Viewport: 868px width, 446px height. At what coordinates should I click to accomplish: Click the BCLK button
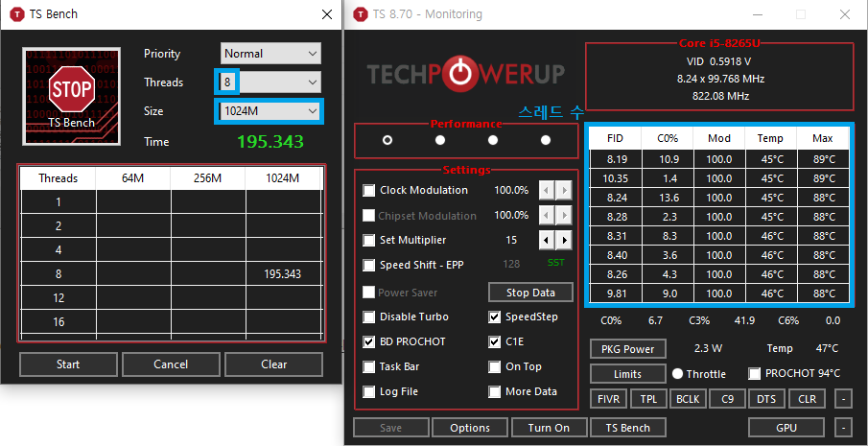(x=688, y=398)
